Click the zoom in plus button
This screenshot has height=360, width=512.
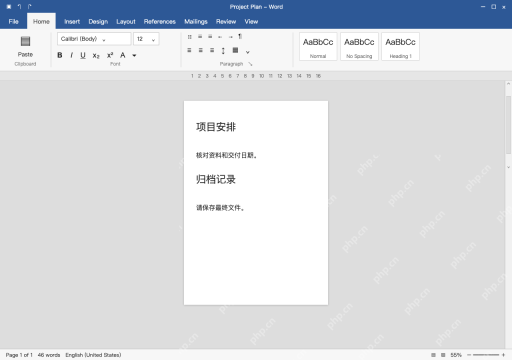click(x=503, y=355)
